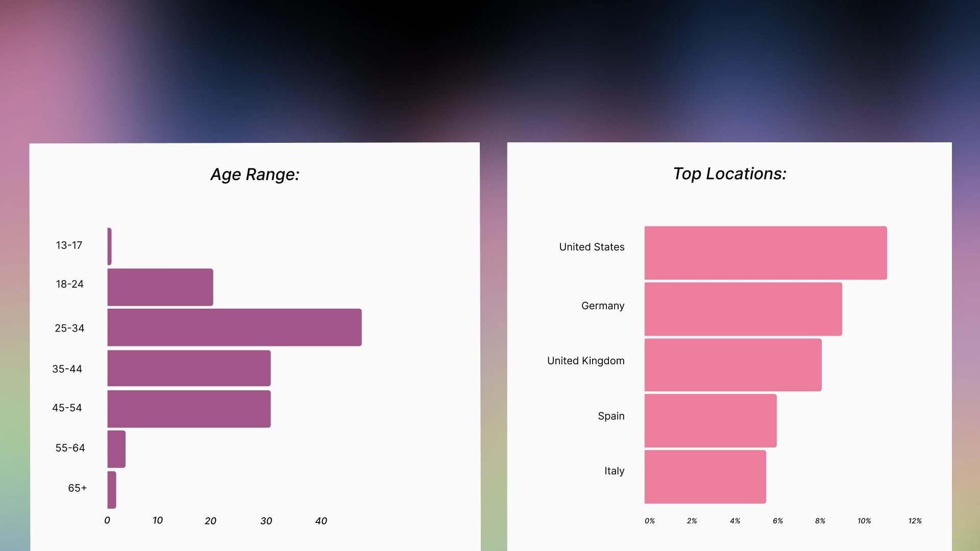The image size is (980, 551).
Task: Select the Germany location bar
Action: 743,309
